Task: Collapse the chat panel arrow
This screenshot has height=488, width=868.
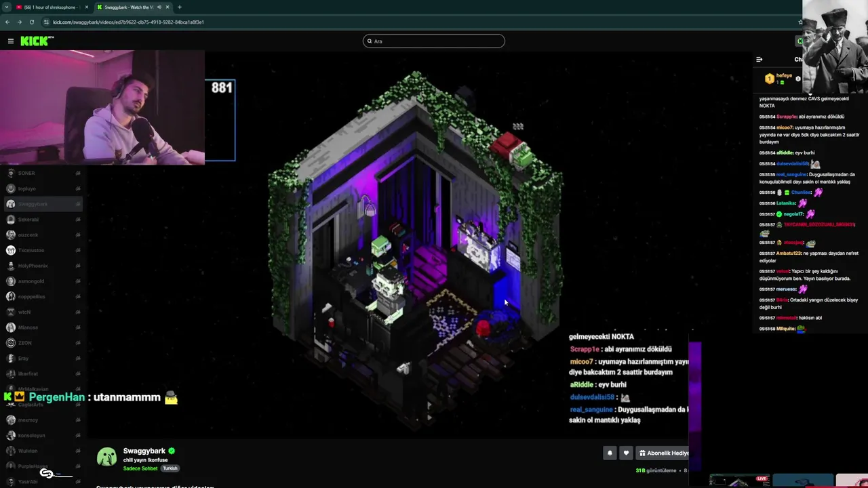Action: [759, 60]
